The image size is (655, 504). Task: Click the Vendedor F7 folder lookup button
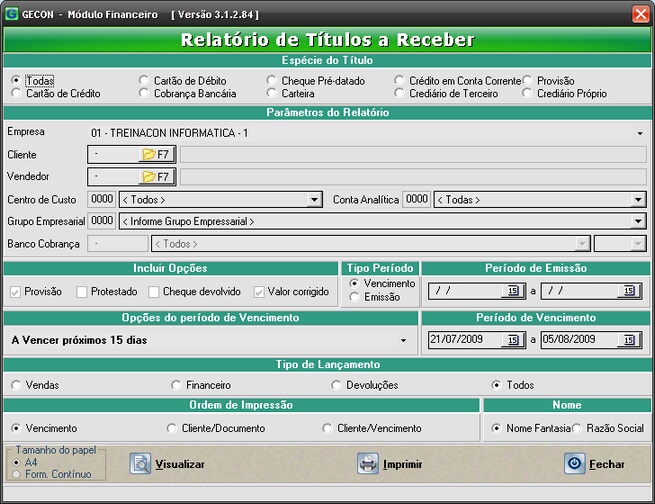click(x=156, y=177)
